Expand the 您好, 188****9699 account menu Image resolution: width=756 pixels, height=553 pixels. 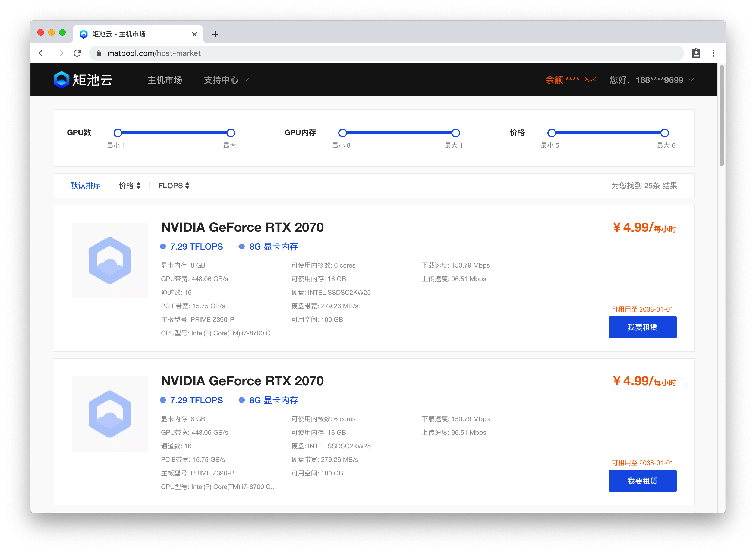click(x=651, y=80)
